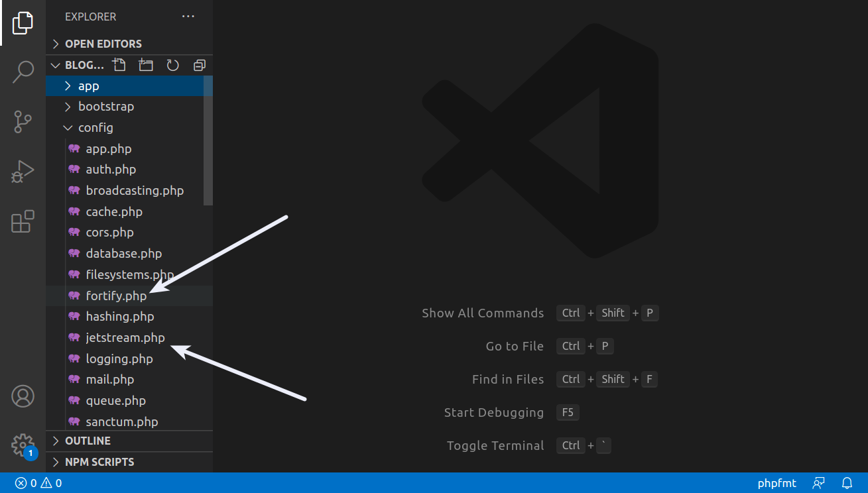Open the Extensions view
Image resolution: width=868 pixels, height=493 pixels.
pos(23,222)
